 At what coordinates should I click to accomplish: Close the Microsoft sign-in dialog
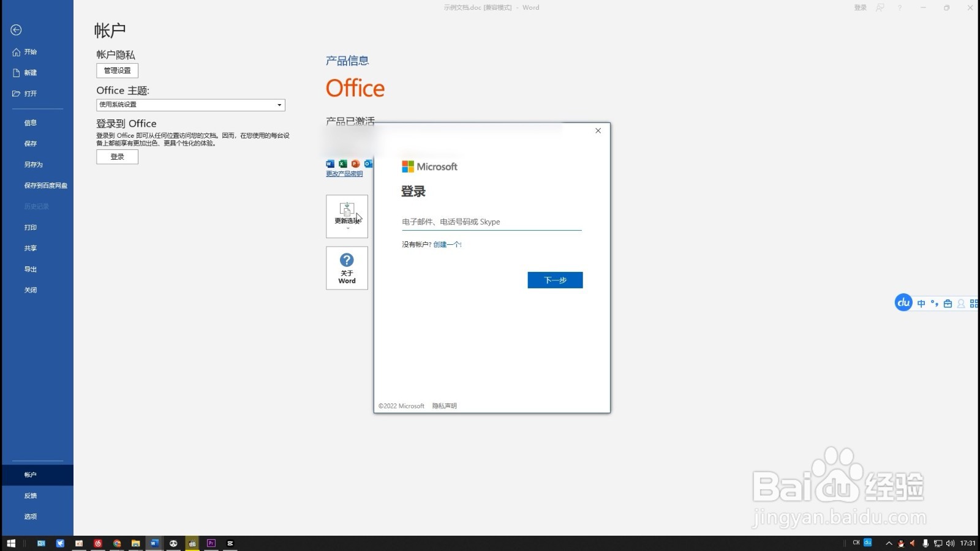pyautogui.click(x=598, y=130)
